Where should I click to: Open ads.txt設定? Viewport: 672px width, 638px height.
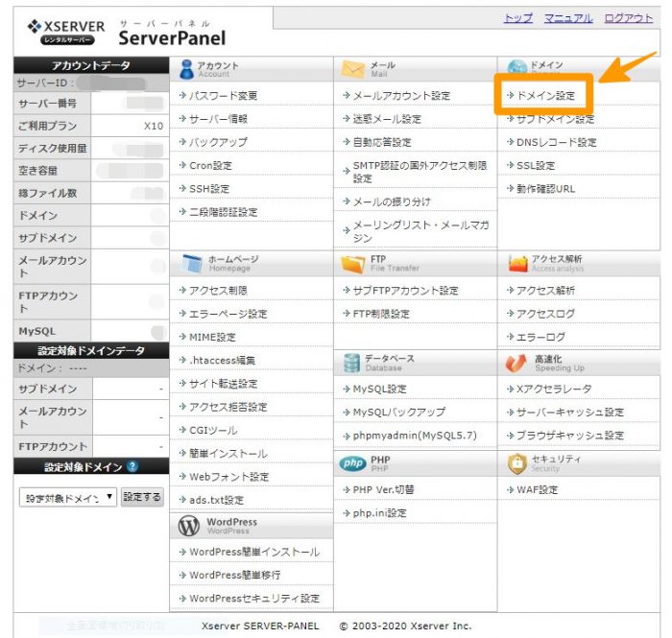[216, 500]
